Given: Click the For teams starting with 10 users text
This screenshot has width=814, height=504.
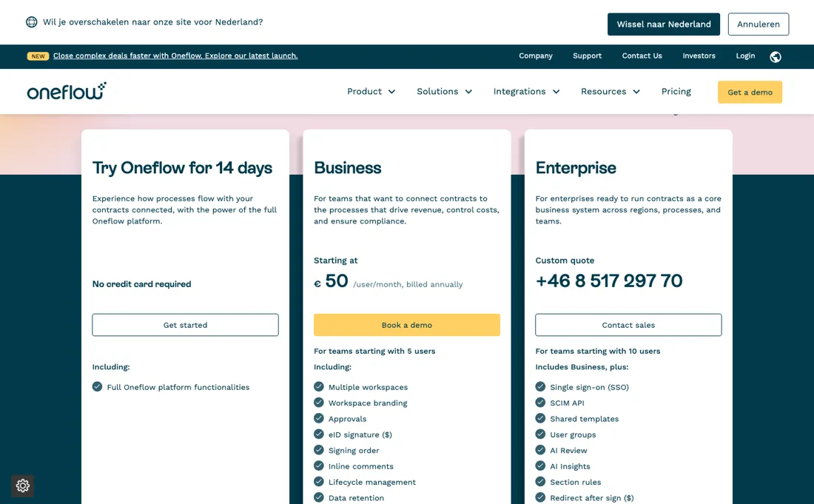Looking at the screenshot, I should (x=597, y=352).
